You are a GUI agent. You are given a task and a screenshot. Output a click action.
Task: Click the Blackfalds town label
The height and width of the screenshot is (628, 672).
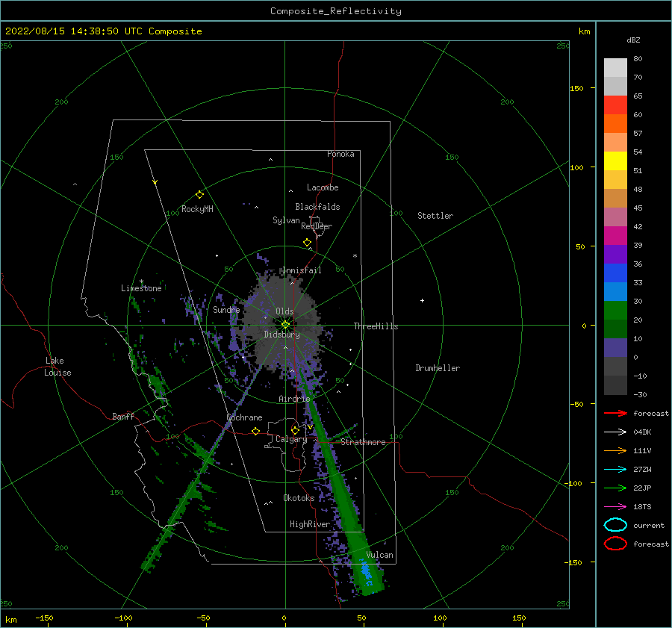pos(317,207)
